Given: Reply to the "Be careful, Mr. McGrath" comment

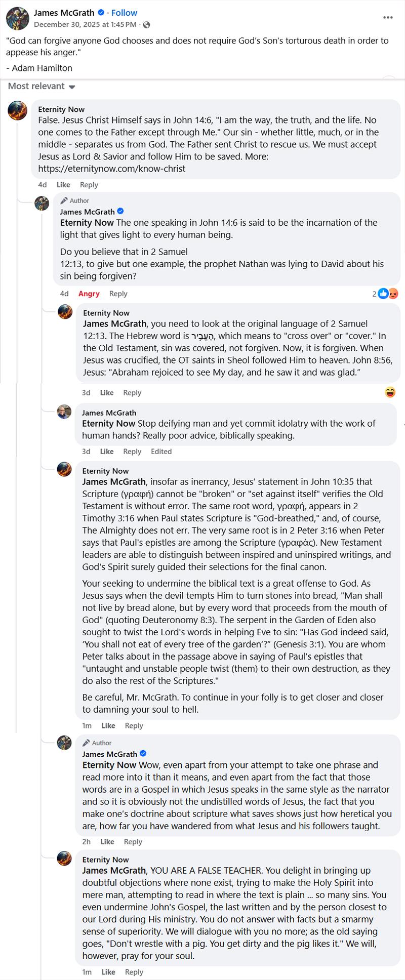Looking at the screenshot, I should (x=134, y=725).
